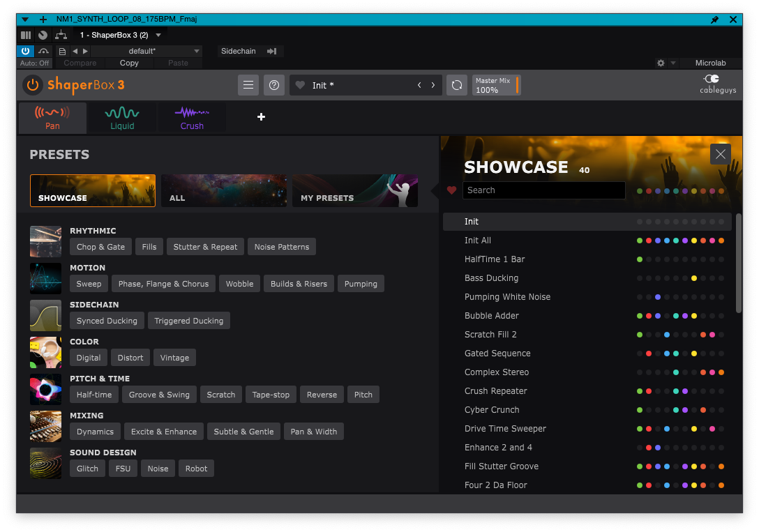Select the Crush shaper tab

coord(192,118)
